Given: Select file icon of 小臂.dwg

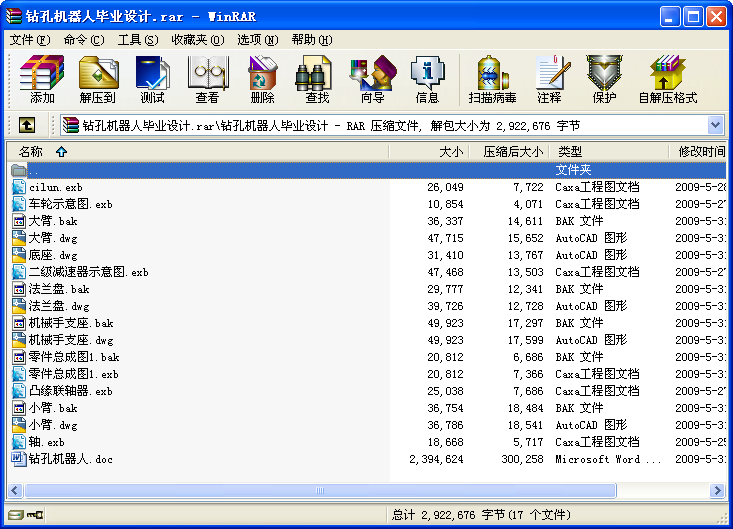Looking at the screenshot, I should click(19, 425).
